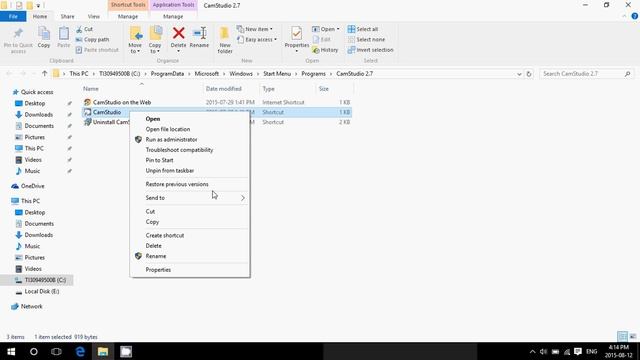Viewport: 640px width, 360px height.
Task: Open the Easy access dropdown
Action: pyautogui.click(x=257, y=40)
